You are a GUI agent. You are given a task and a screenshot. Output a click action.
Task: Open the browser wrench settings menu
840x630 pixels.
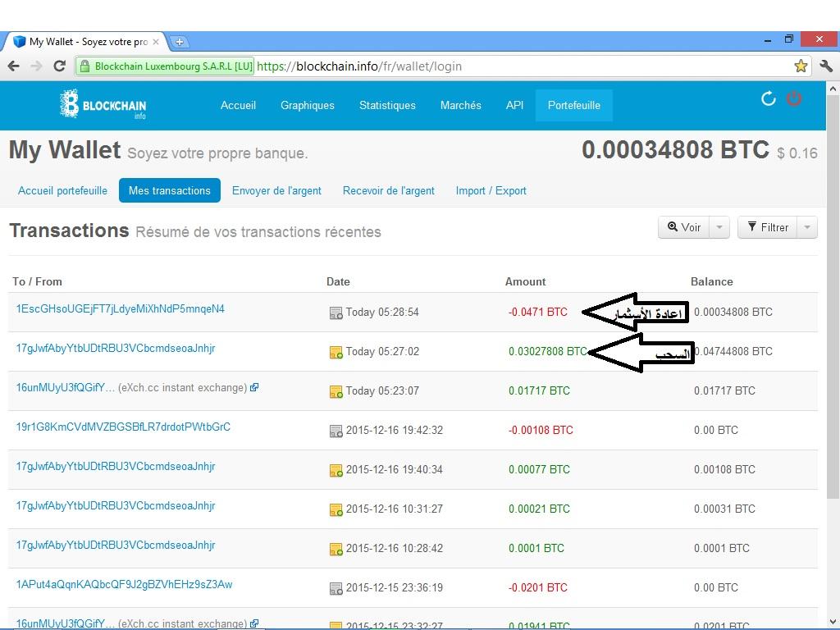825,66
